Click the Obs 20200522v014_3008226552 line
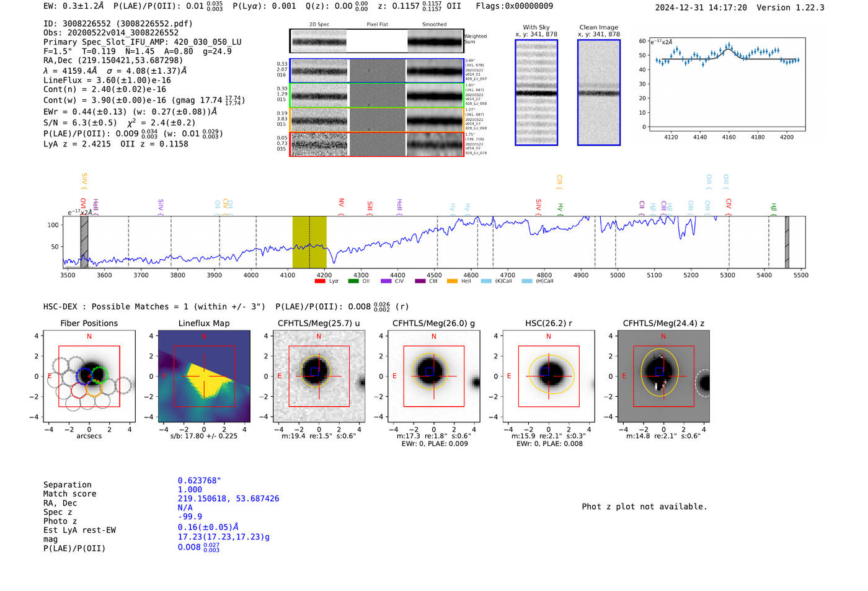Screen dimensions: 868x591 111,33
